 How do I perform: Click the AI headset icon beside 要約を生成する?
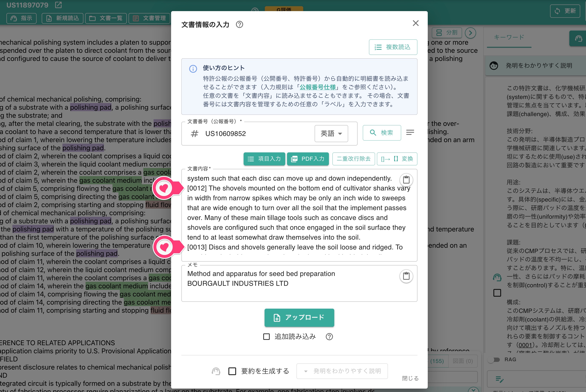216,371
